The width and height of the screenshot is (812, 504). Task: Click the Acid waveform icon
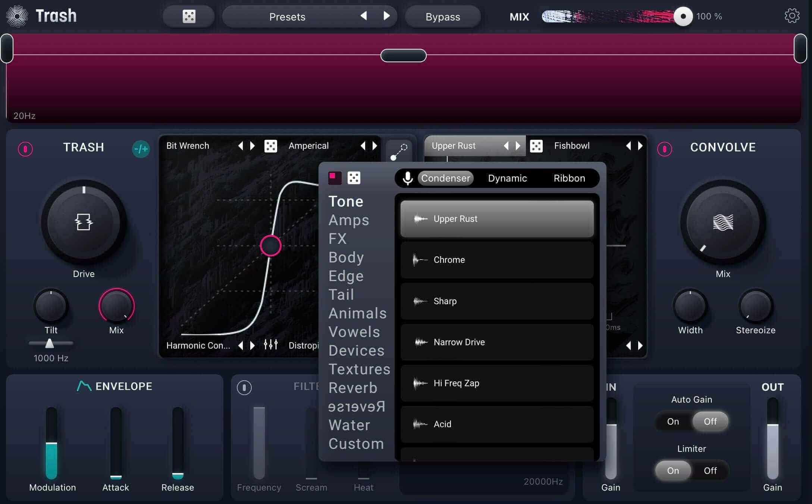(x=420, y=424)
